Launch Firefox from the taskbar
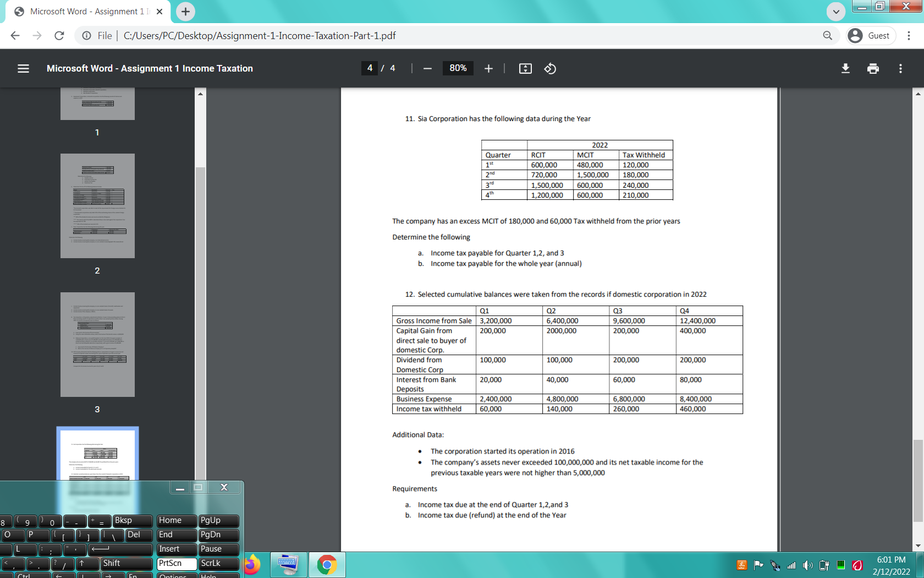This screenshot has width=924, height=578. pos(252,565)
